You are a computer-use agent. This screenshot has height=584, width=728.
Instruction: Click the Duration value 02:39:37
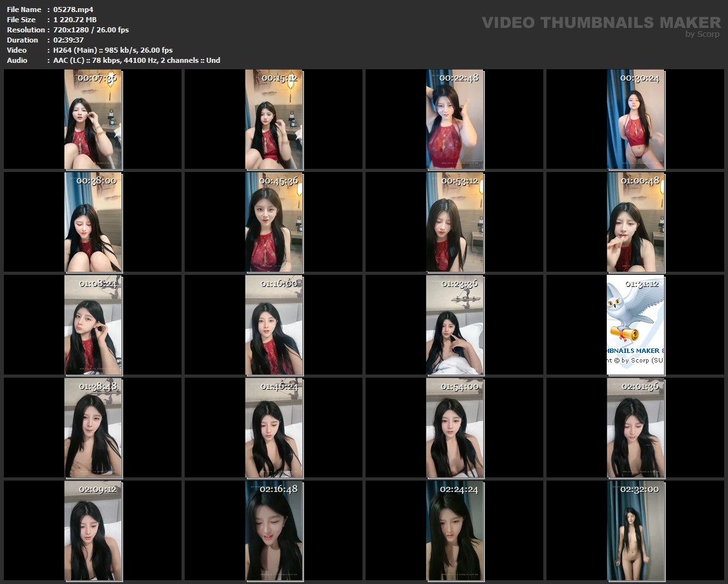click(69, 40)
